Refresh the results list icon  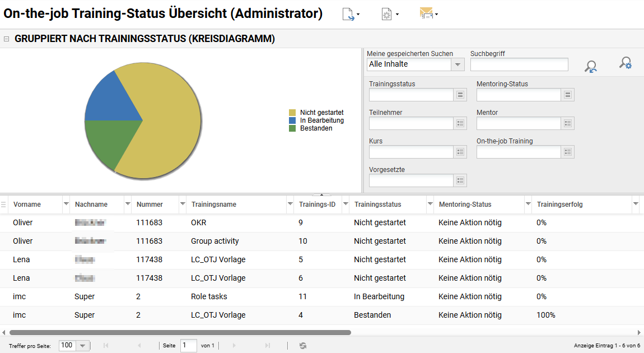coord(303,346)
